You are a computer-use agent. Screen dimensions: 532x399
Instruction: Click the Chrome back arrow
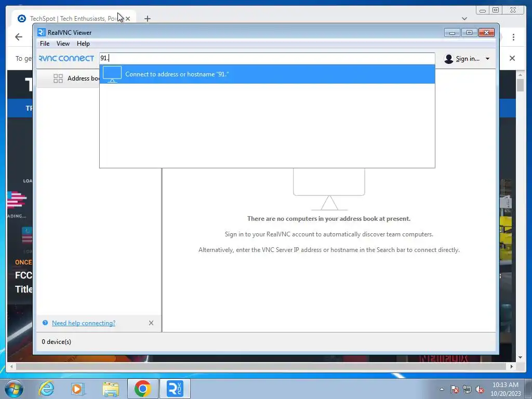coord(19,37)
